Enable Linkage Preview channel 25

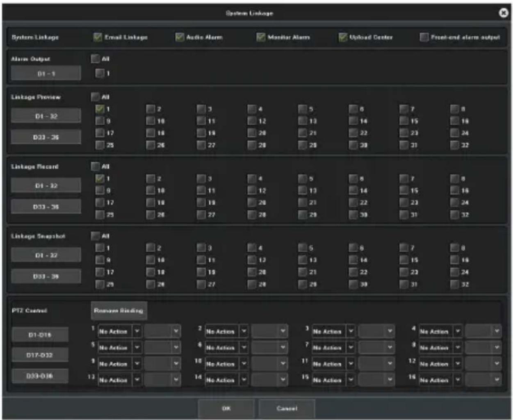click(100, 145)
